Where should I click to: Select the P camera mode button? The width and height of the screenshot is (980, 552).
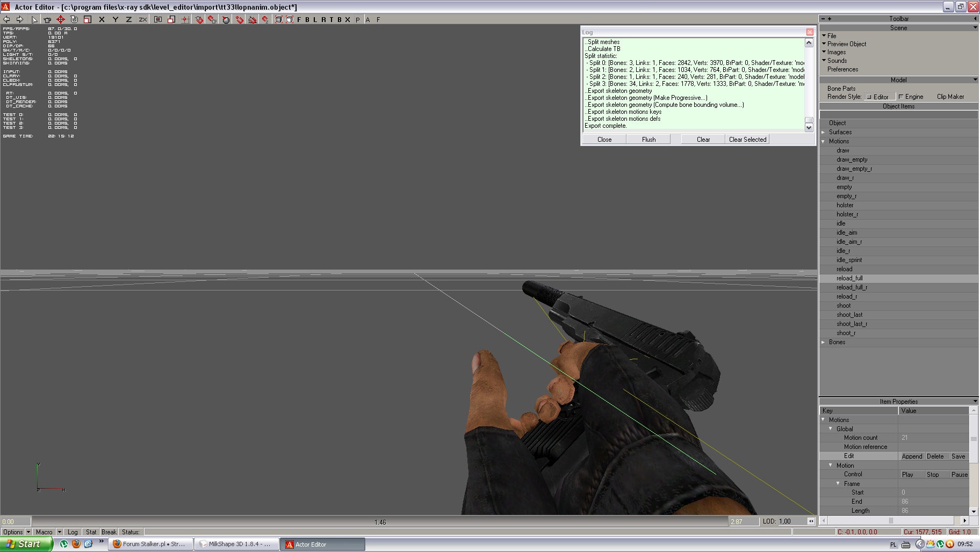358,19
